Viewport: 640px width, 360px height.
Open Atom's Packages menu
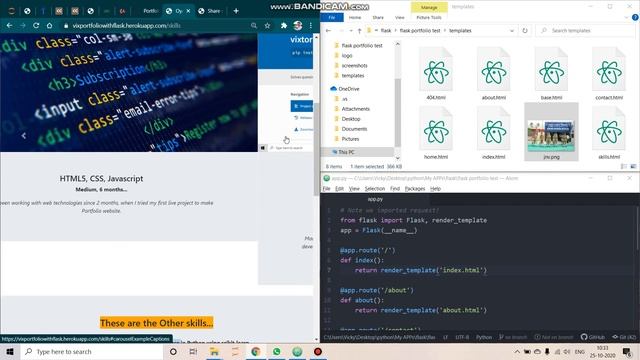pos(415,189)
